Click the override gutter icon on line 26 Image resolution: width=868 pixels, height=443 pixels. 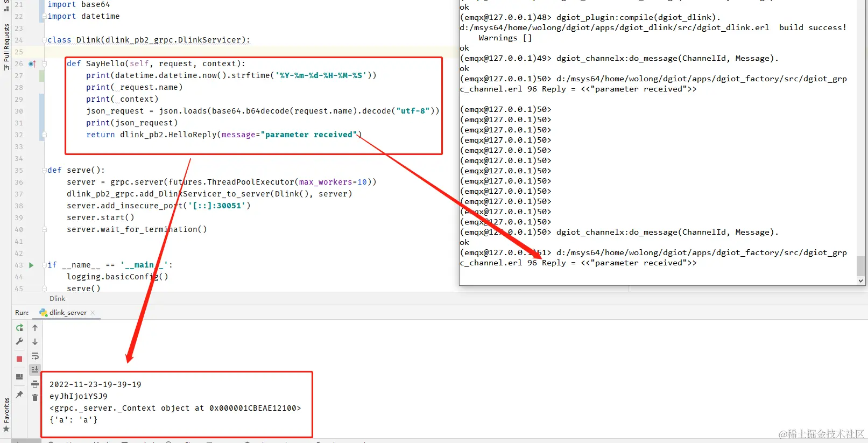[32, 64]
